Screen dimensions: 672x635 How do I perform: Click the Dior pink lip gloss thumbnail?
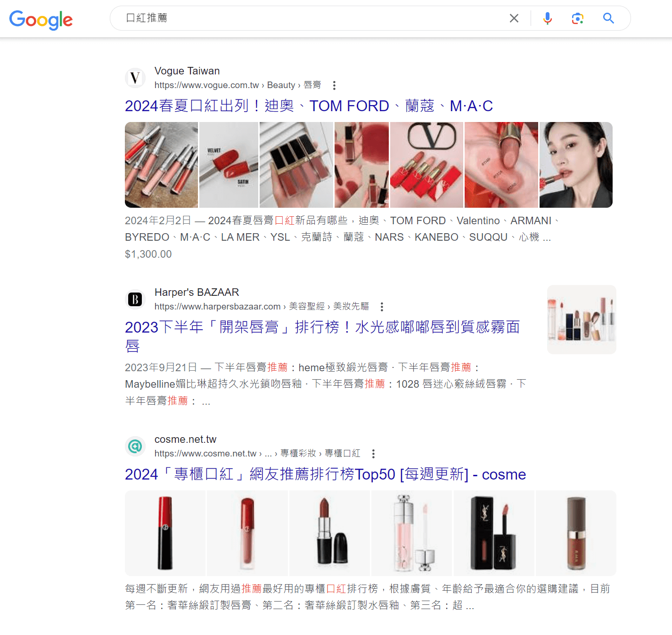412,533
